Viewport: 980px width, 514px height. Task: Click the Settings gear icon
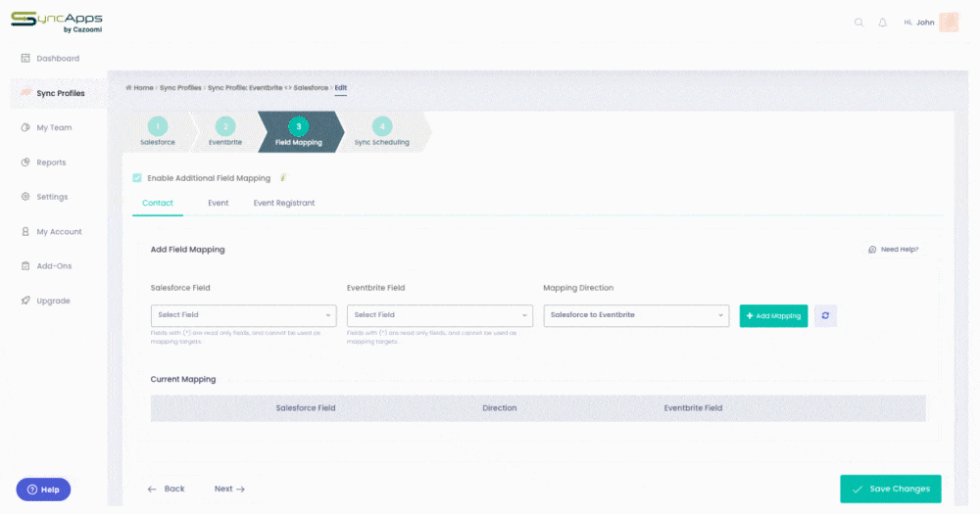coord(25,196)
